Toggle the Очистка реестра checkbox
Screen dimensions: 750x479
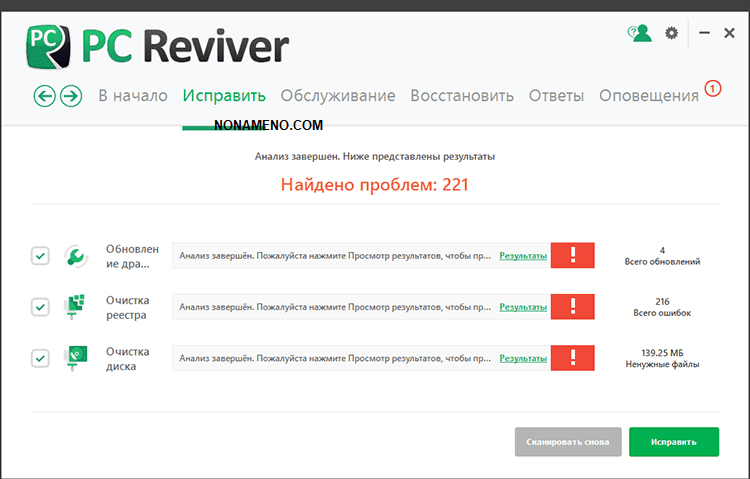click(x=40, y=307)
